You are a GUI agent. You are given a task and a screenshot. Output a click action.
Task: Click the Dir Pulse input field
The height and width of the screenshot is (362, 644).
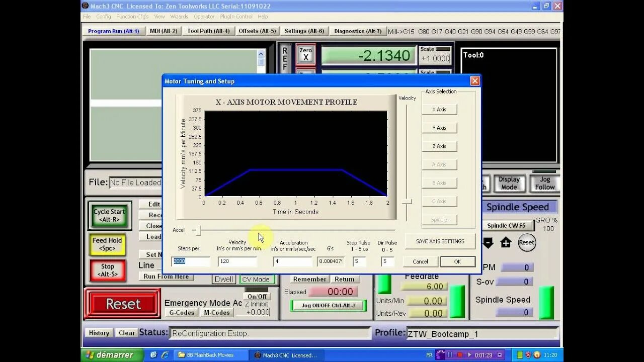point(387,261)
